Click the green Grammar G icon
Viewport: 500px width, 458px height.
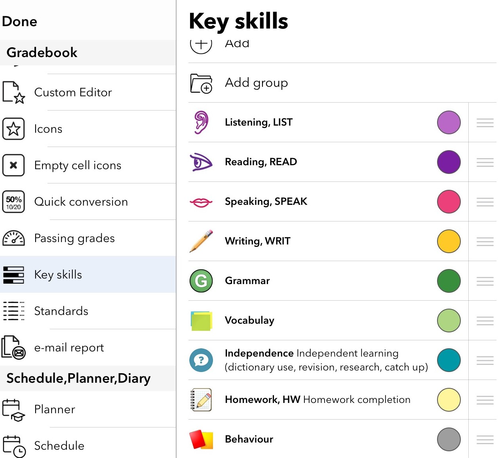point(201,281)
